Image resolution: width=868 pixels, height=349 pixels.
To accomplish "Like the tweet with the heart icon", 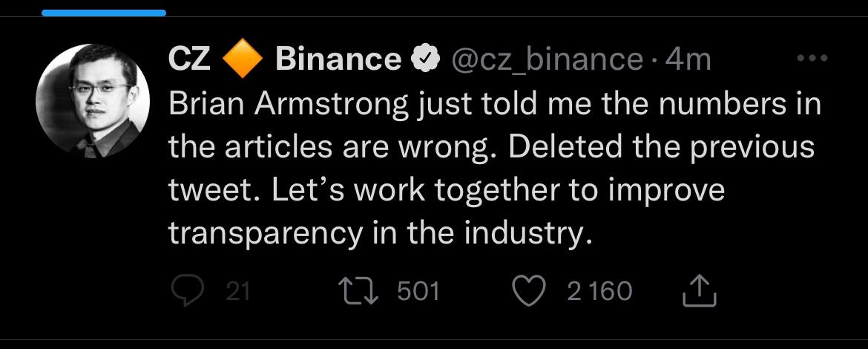I will (528, 291).
